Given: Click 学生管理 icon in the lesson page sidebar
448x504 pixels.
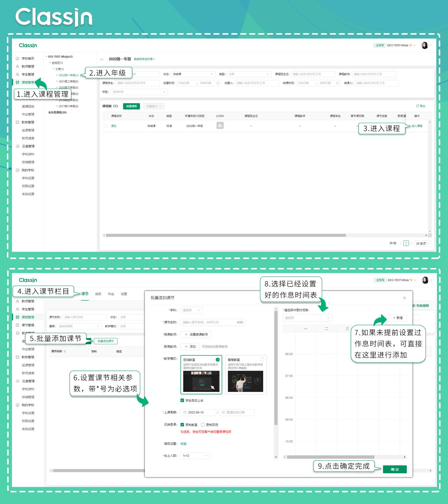Looking at the screenshot, I should 17,309.
